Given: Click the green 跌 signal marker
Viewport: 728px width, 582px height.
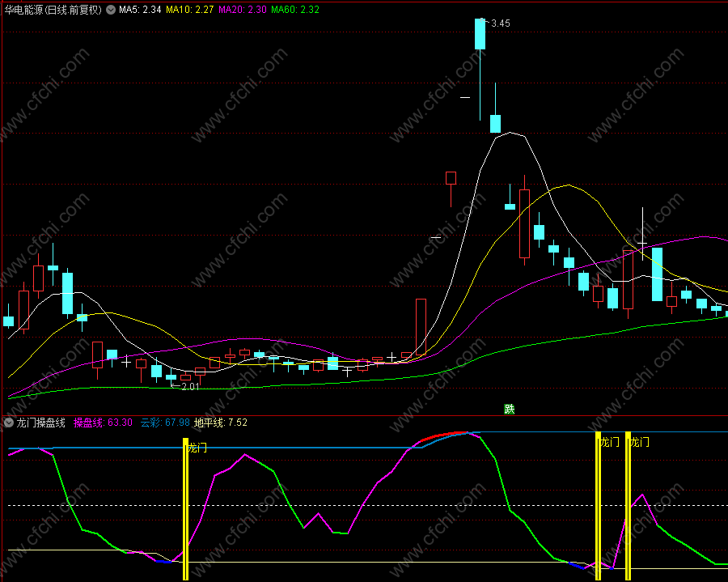Looking at the screenshot, I should (510, 409).
